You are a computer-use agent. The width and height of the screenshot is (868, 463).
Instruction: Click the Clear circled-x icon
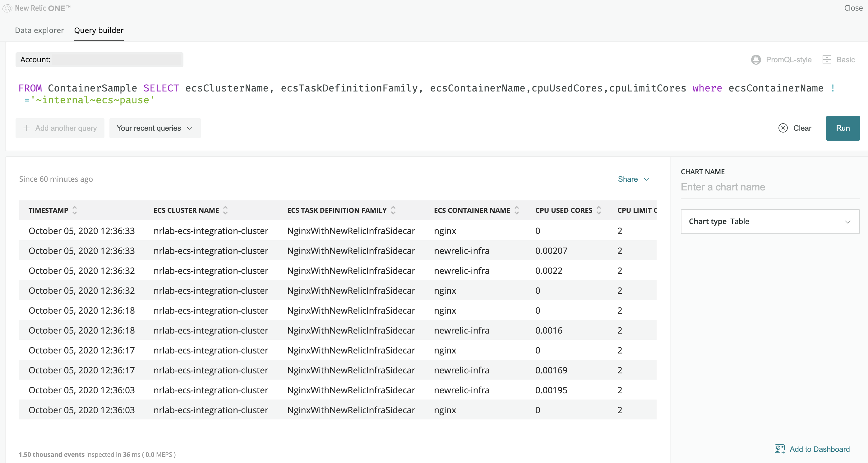(783, 128)
